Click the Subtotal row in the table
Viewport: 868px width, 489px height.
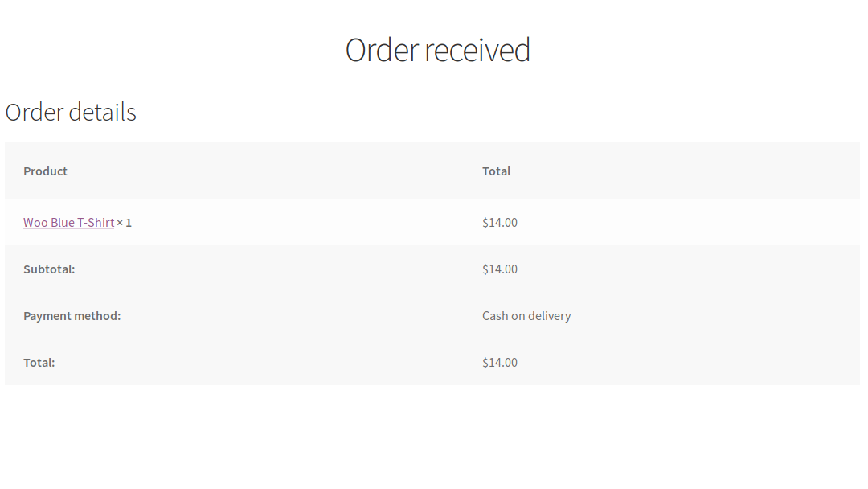coord(321,269)
